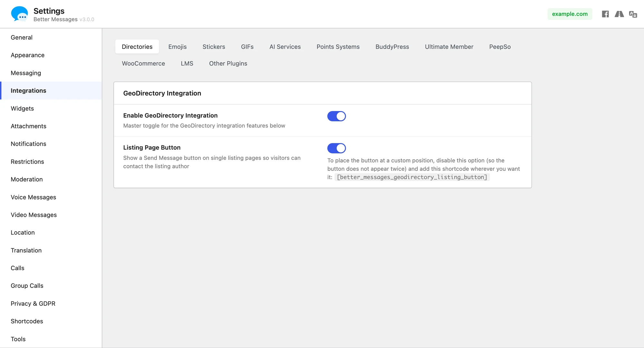The image size is (644, 348).
Task: Click the example.com site badge
Action: click(x=570, y=14)
